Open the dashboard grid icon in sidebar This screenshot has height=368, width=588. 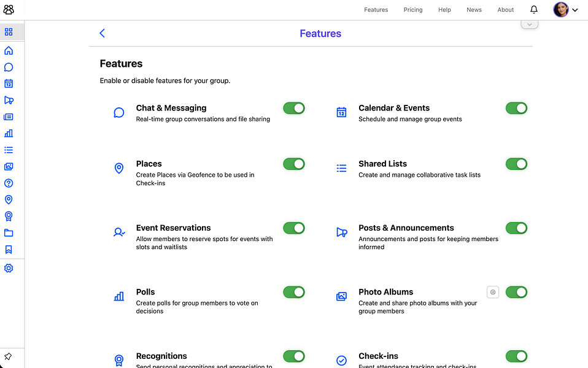coord(9,32)
